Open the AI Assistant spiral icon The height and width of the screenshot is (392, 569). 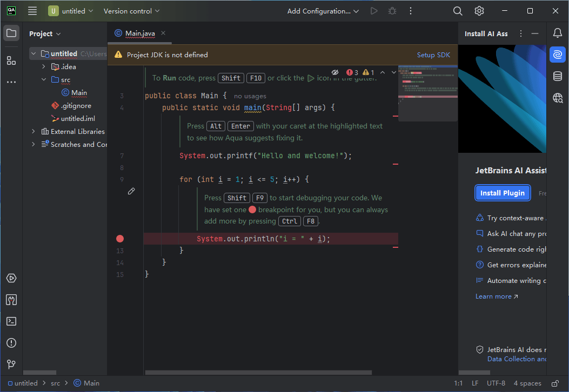point(558,55)
